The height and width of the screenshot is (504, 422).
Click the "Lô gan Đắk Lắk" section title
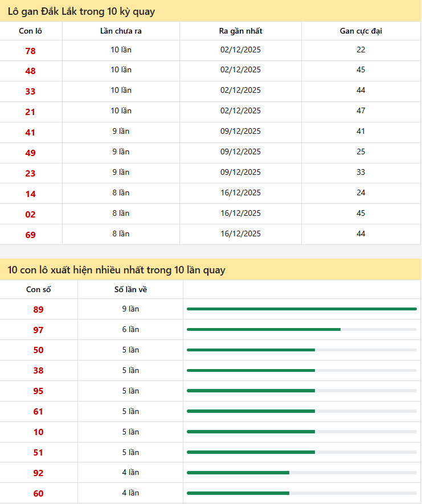point(81,11)
